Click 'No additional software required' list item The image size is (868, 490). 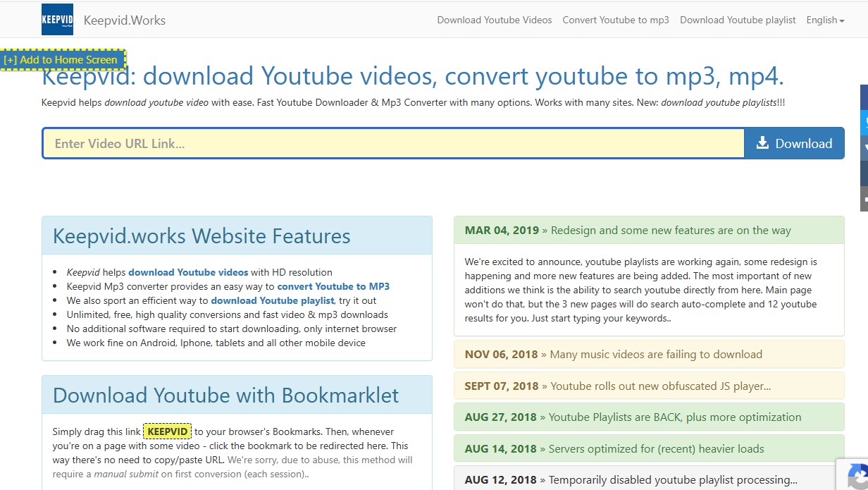[x=232, y=329]
